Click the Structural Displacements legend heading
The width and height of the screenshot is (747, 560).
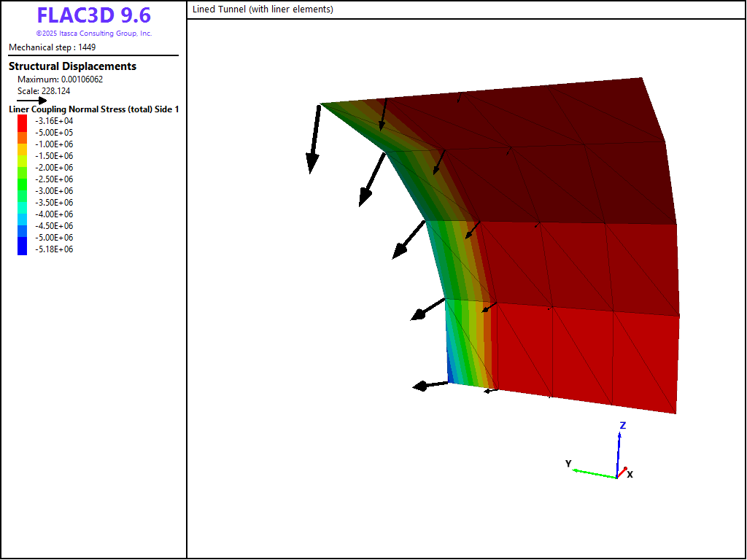[x=72, y=66]
